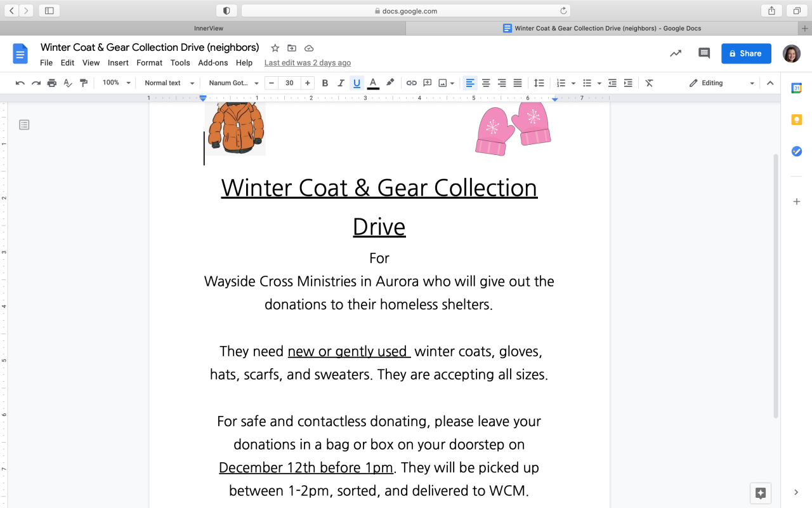
Task: Set right text alignment
Action: click(502, 83)
